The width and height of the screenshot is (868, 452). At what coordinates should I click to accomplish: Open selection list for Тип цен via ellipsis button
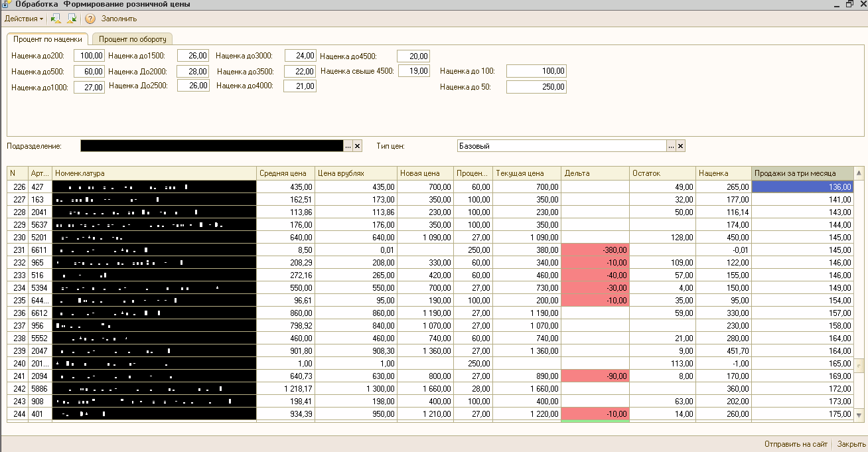[x=671, y=146]
